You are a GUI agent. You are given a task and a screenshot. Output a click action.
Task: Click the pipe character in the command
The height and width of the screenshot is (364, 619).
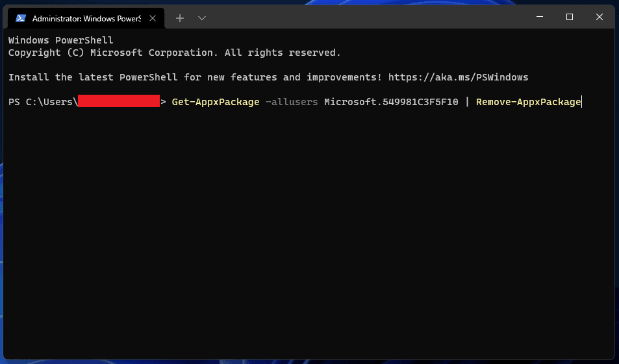[x=467, y=102]
